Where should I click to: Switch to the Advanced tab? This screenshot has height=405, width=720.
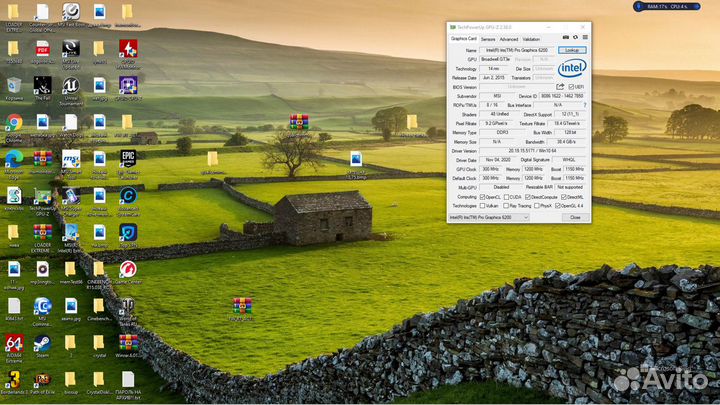(x=509, y=39)
